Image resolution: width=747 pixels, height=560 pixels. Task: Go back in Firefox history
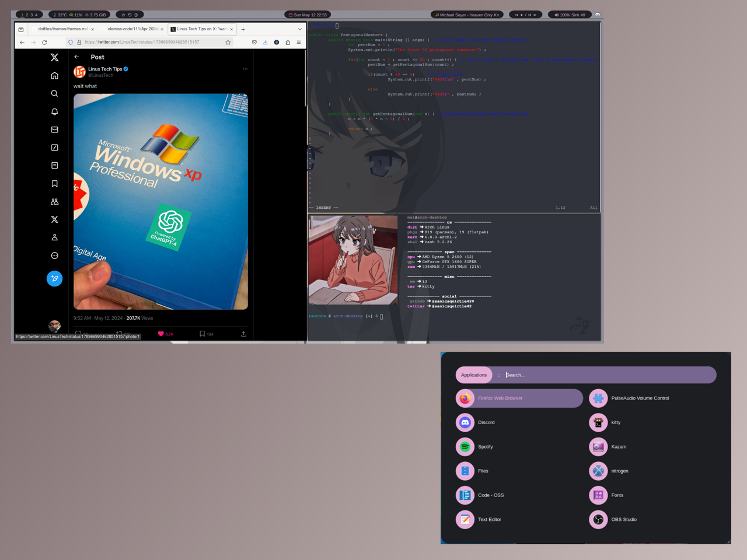coord(22,42)
